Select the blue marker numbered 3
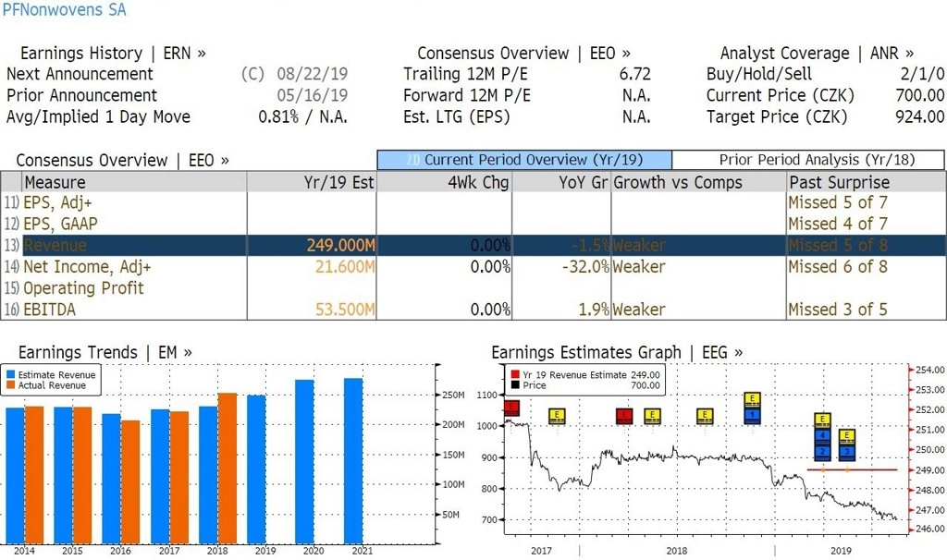947x560 pixels. [x=847, y=451]
